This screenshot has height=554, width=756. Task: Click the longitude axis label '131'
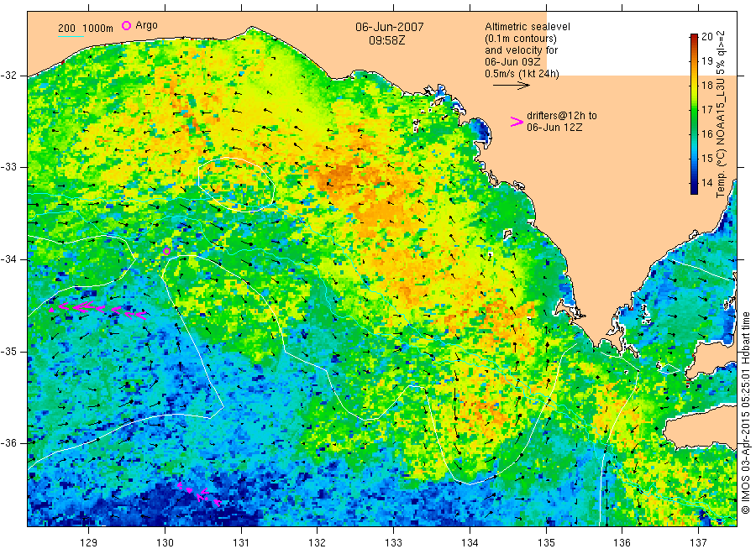(241, 542)
